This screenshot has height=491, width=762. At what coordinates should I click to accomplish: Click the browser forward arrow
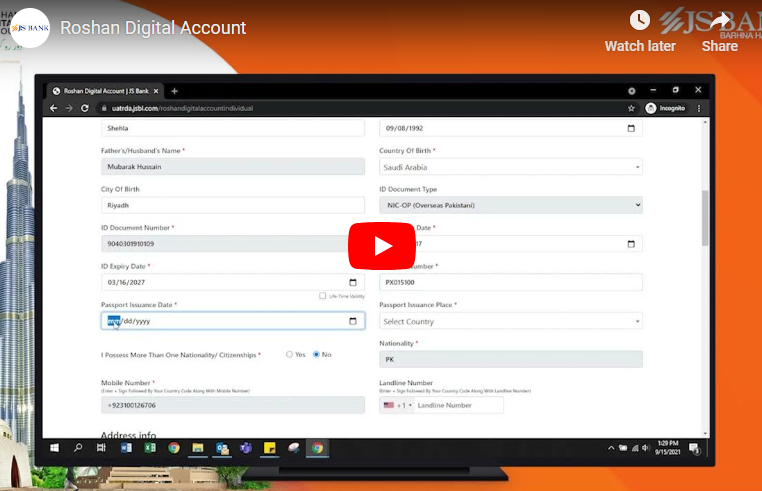tap(69, 108)
